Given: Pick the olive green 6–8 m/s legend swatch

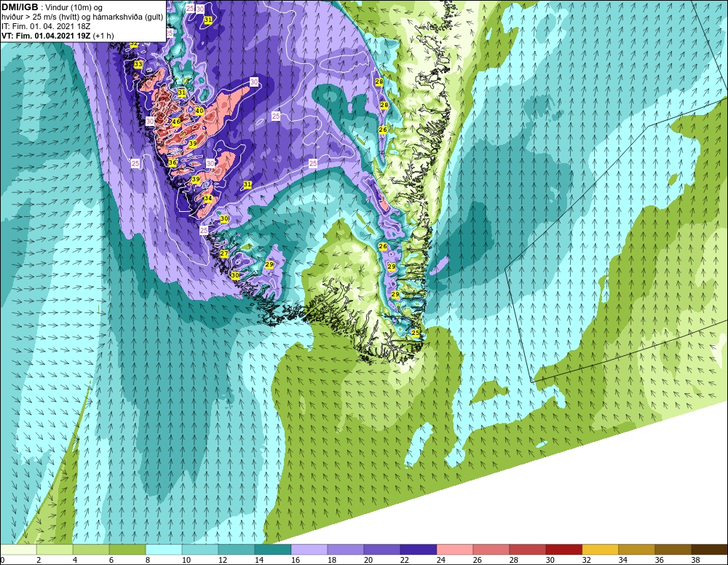Looking at the screenshot, I should click(x=127, y=550).
